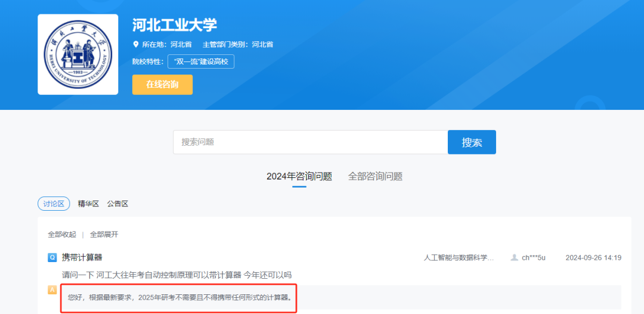Image resolution: width=644 pixels, height=314 pixels.
Task: Click 主管部门类别：河北省 text
Action: point(238,44)
